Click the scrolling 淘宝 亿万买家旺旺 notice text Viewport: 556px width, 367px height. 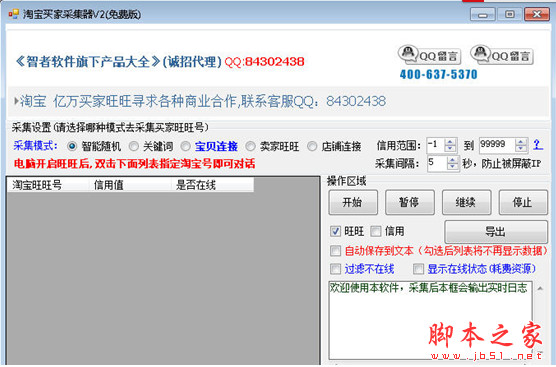(202, 101)
